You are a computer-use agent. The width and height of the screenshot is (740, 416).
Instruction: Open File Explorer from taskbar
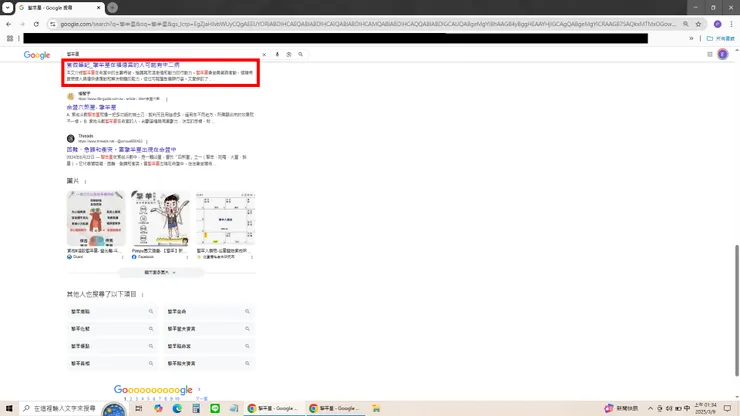click(x=376, y=408)
